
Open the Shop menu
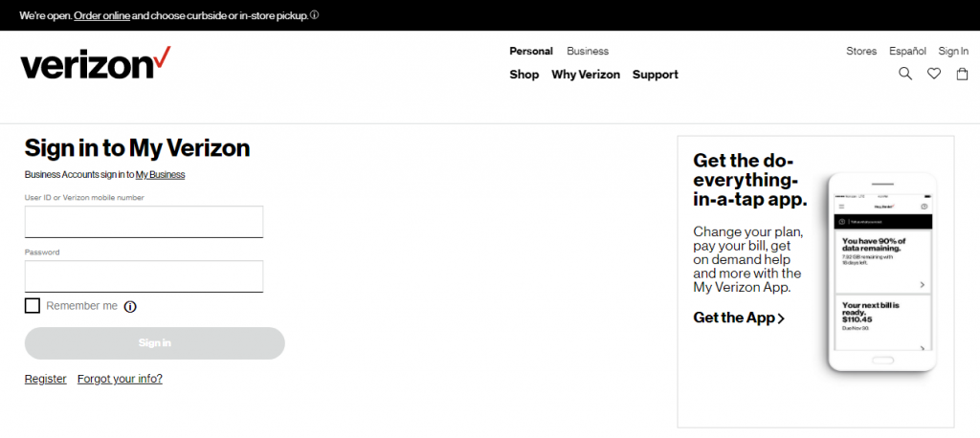pos(523,75)
